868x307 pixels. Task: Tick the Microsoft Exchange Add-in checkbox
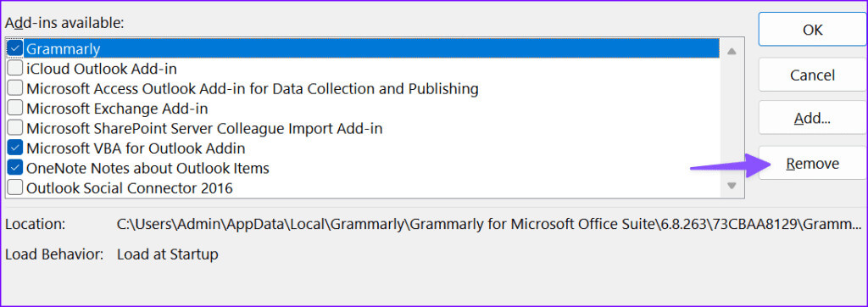pyautogui.click(x=15, y=109)
